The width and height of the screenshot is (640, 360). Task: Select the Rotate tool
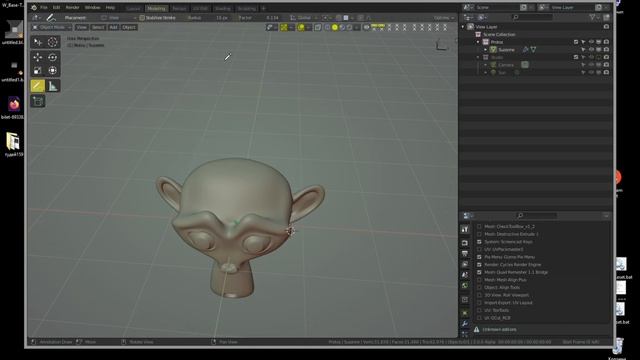click(x=53, y=58)
